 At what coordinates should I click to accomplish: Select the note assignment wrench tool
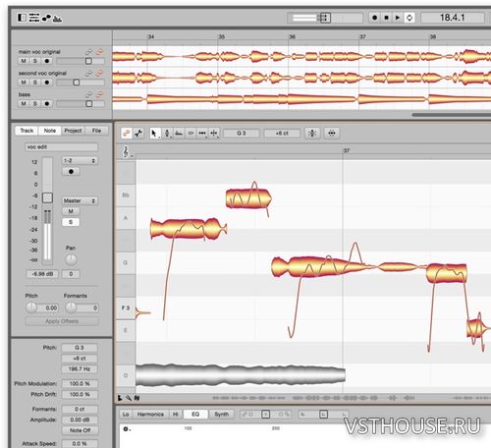[138, 133]
